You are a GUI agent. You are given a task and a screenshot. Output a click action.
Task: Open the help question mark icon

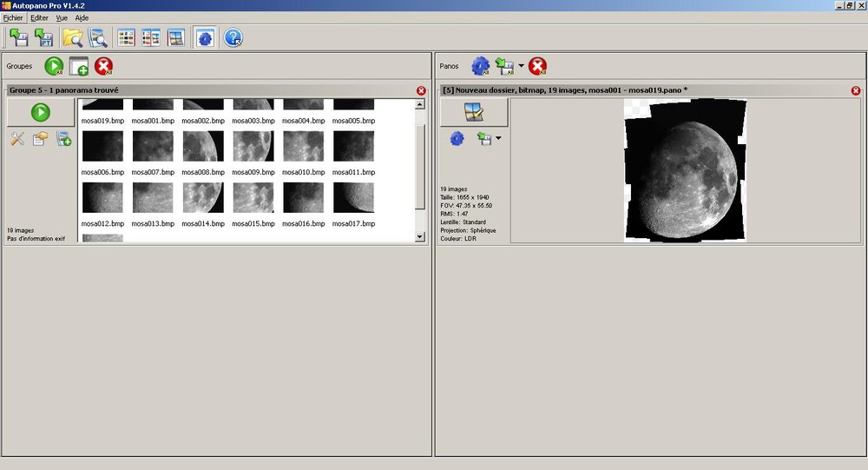pyautogui.click(x=233, y=37)
